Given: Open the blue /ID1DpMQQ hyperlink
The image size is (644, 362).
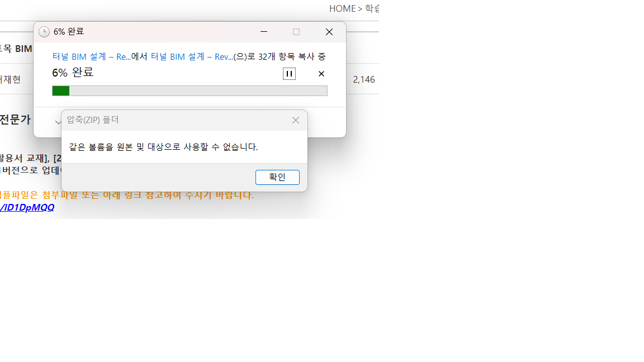Looking at the screenshot, I should 27,207.
